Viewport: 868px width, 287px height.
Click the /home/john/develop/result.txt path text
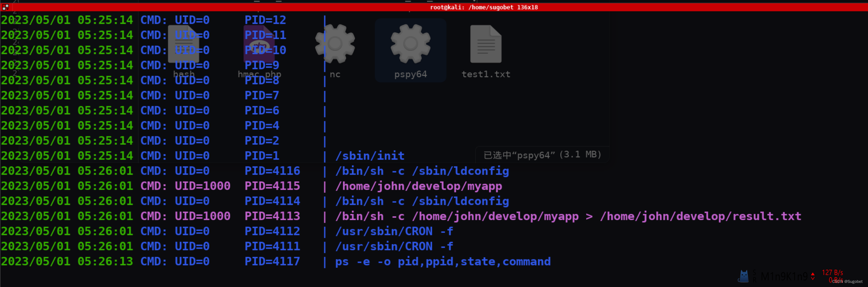tap(700, 216)
